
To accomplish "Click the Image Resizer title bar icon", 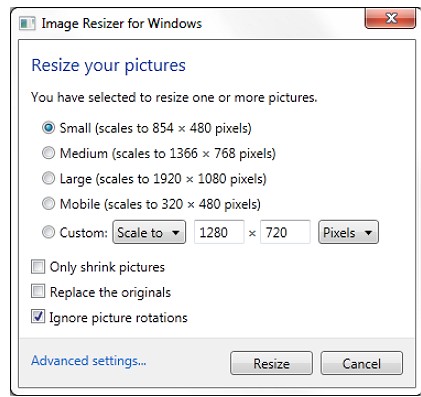I will coord(27,24).
